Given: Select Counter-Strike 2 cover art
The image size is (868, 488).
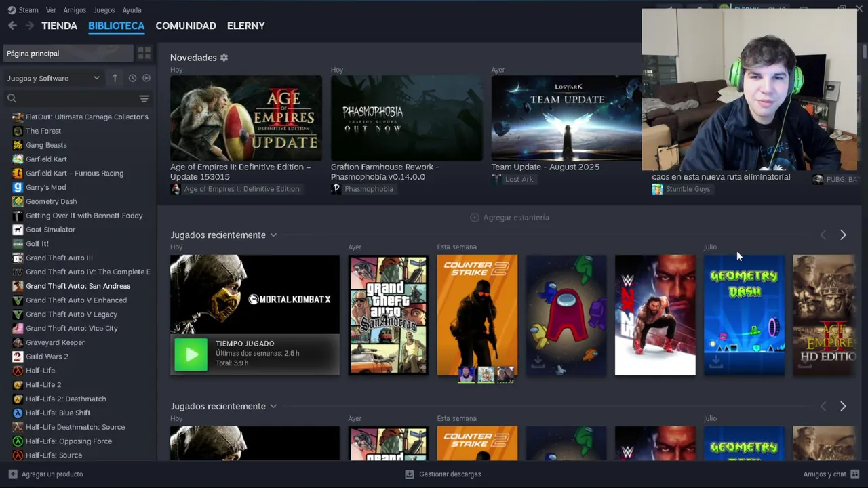Looking at the screenshot, I should [477, 315].
